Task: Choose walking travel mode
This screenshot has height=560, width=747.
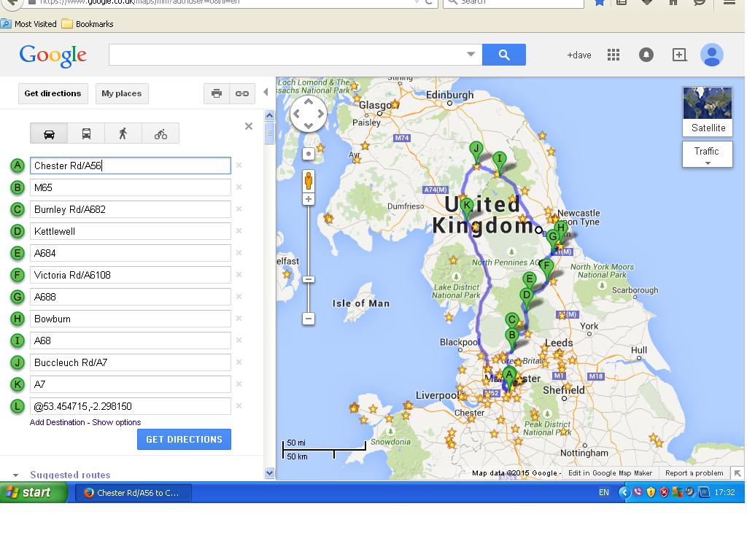Action: point(123,134)
